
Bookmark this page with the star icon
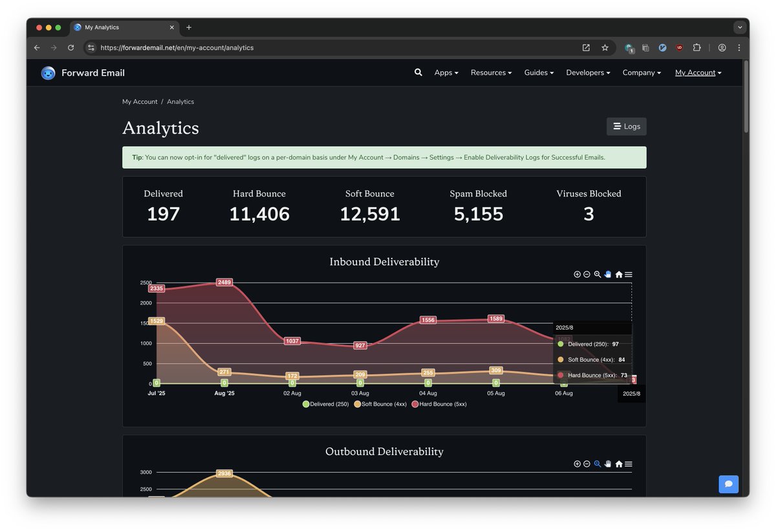tap(605, 48)
